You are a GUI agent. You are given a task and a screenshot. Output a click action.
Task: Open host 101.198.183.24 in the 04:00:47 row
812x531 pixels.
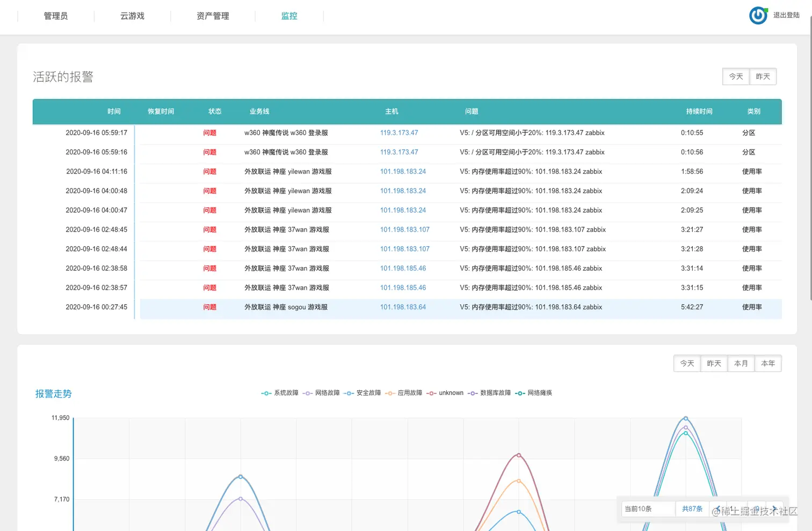403,210
